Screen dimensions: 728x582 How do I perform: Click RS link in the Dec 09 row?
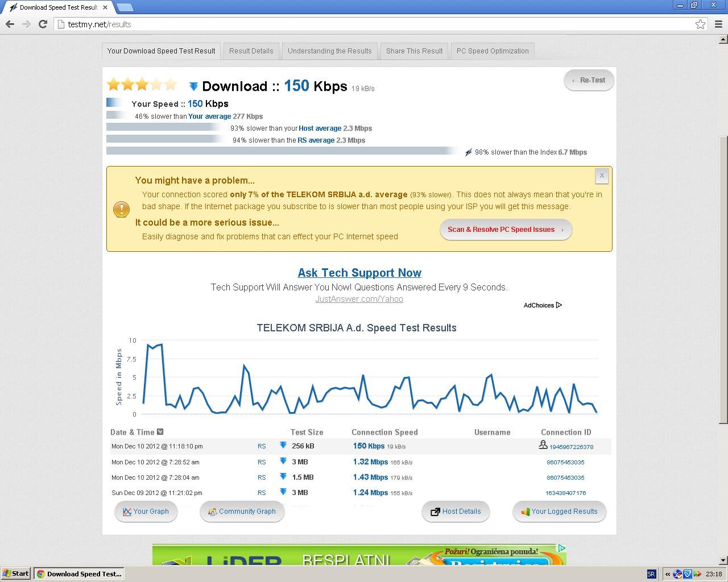tap(262, 493)
